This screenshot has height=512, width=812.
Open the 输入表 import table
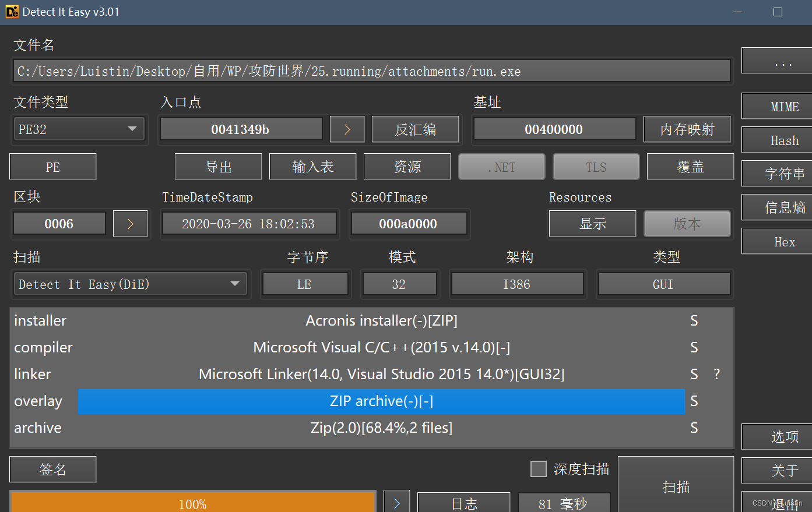(x=312, y=166)
